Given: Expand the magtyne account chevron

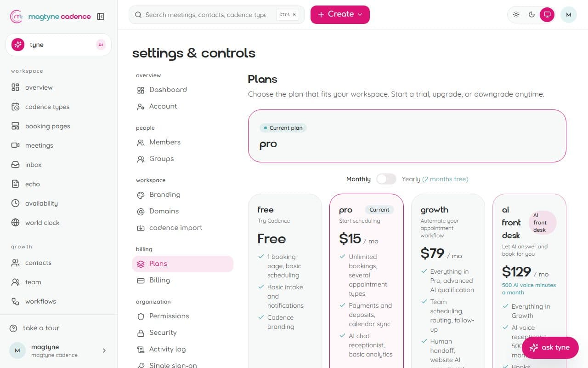Looking at the screenshot, I should tap(104, 351).
